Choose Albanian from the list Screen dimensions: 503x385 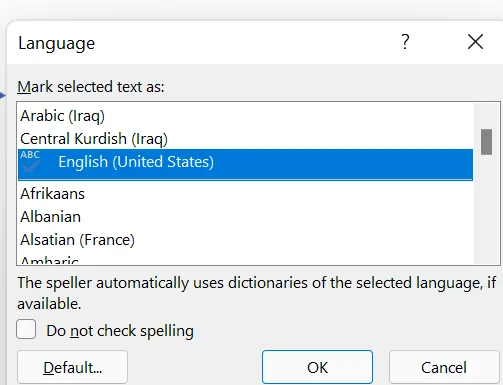pyautogui.click(x=245, y=217)
